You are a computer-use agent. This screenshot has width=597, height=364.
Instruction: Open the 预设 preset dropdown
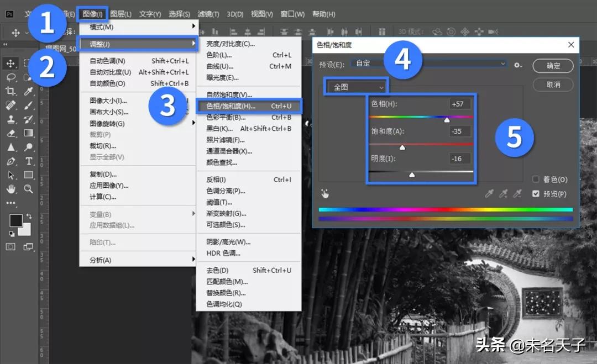click(x=428, y=64)
